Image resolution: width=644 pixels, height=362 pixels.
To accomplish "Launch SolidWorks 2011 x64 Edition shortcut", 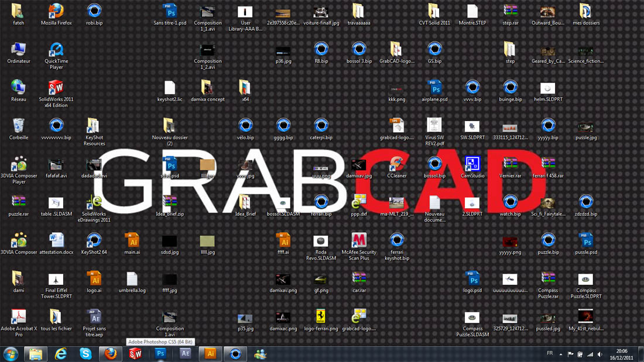I will pyautogui.click(x=56, y=94).
